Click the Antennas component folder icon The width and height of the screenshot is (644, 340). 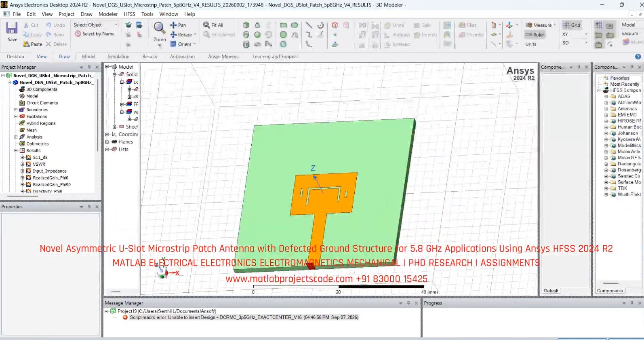613,109
